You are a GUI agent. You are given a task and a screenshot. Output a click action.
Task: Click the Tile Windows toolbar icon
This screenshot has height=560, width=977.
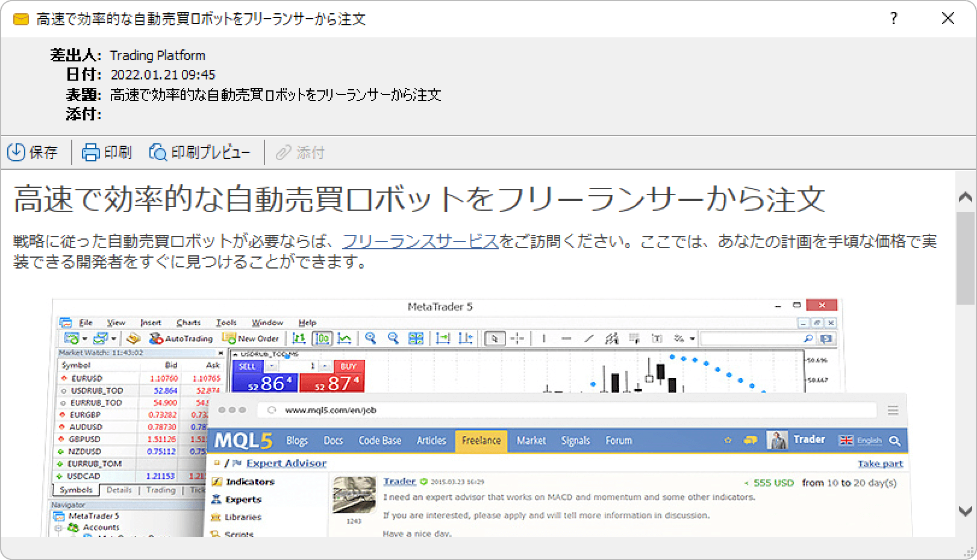click(416, 338)
